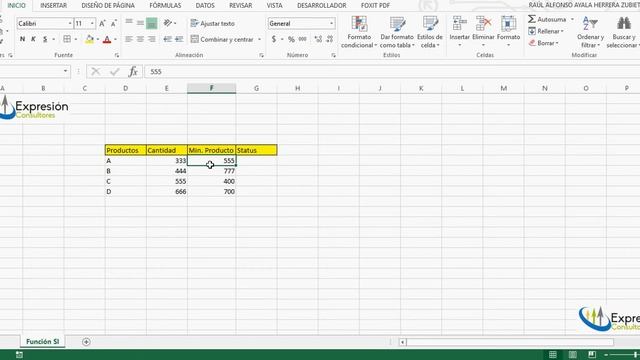Confirm the entry with checkmark icon

pos(114,72)
